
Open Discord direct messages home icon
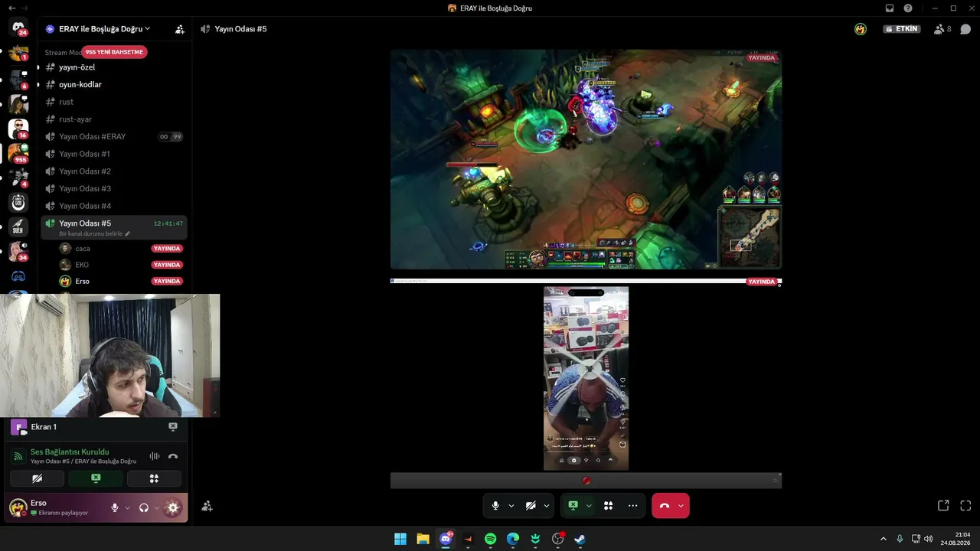[x=18, y=28]
